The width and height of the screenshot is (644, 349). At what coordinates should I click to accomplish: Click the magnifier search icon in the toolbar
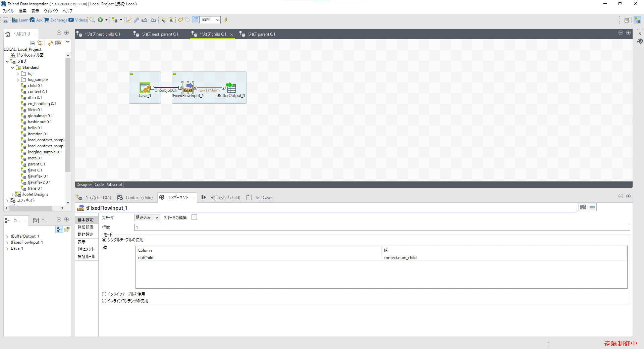(92, 20)
